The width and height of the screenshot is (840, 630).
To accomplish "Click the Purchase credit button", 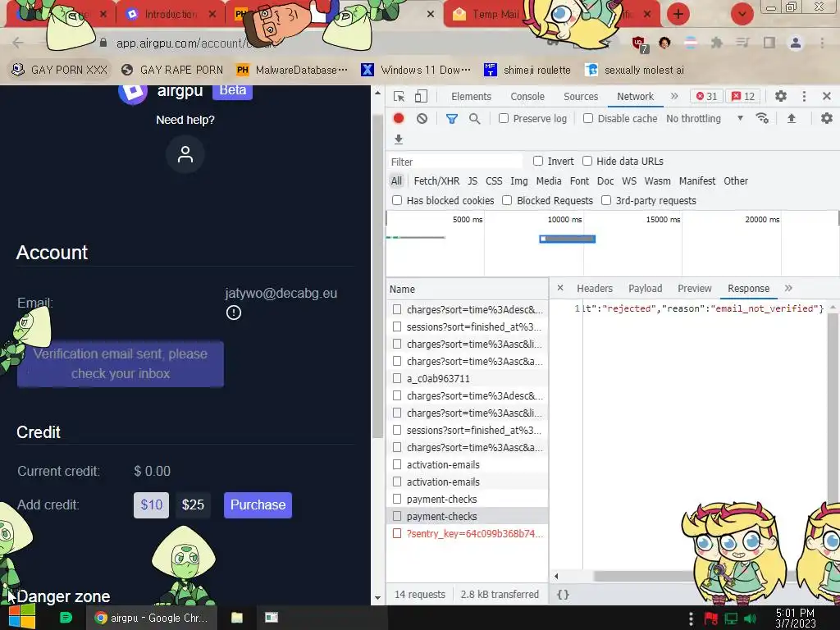I will (258, 505).
